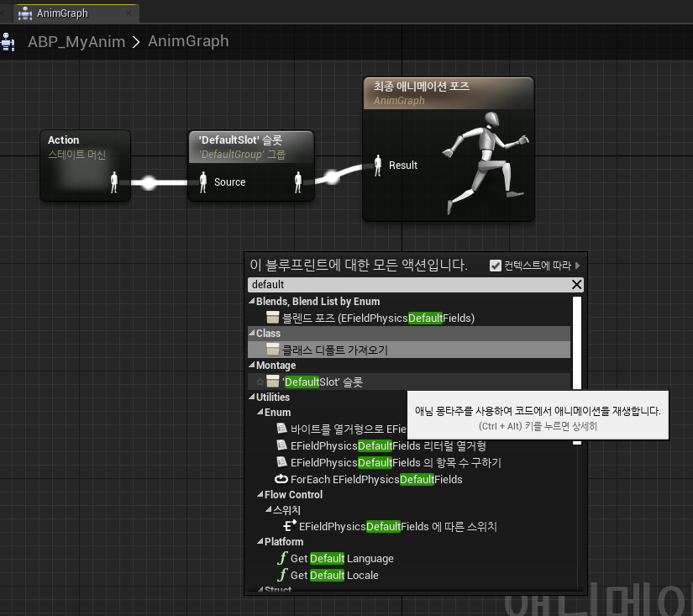Click the 'DefaultSlot' slot entry node icon
693x616 pixels.
273,381
